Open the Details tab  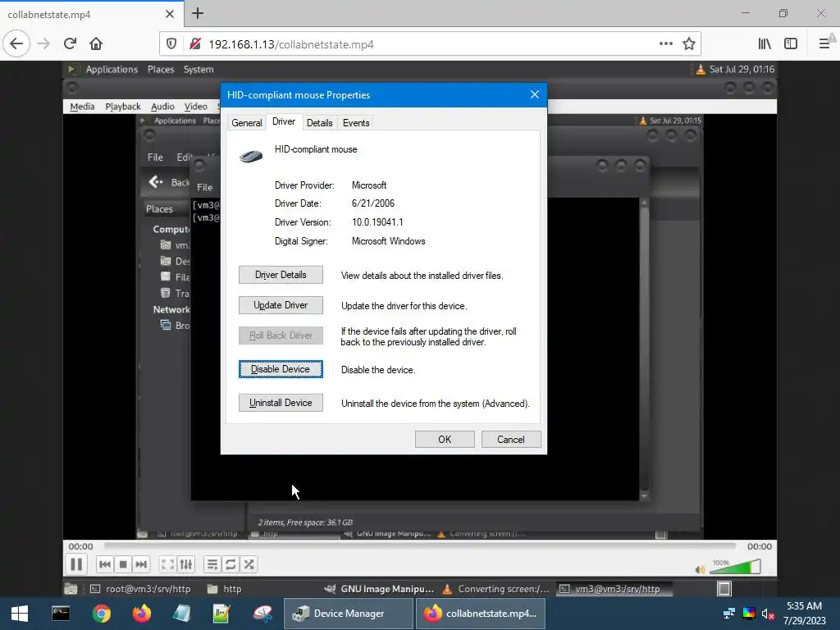pyautogui.click(x=319, y=123)
